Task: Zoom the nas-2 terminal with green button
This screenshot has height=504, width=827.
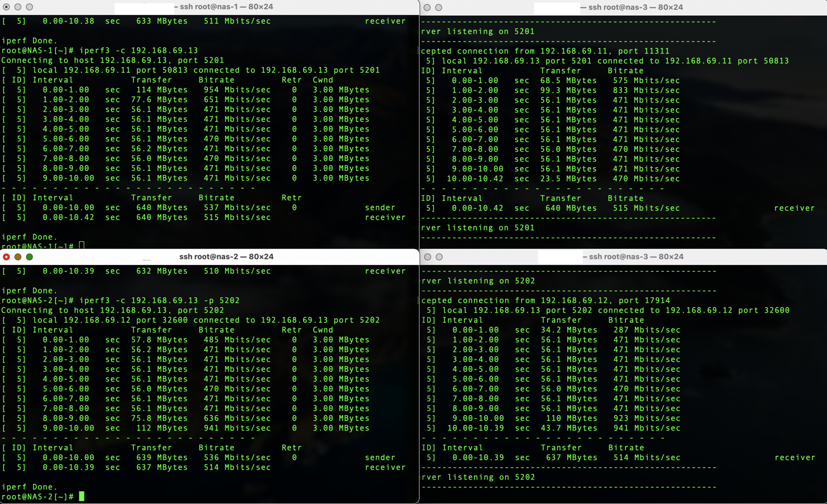Action: (x=29, y=257)
